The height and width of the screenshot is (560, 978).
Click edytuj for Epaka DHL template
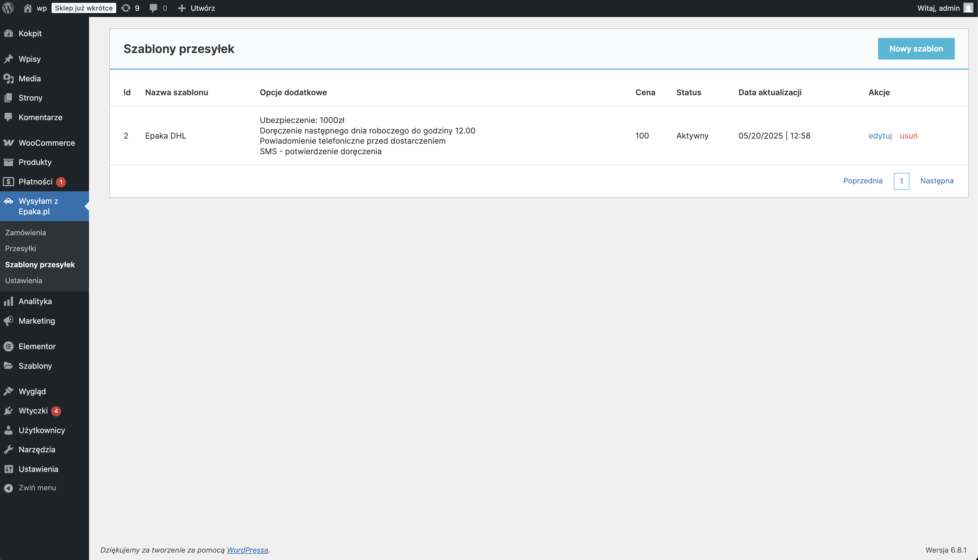coord(880,136)
